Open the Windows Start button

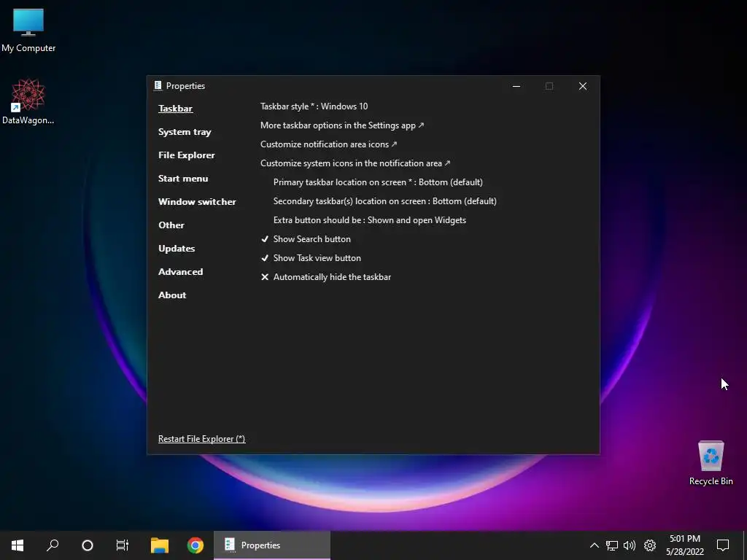tap(18, 545)
